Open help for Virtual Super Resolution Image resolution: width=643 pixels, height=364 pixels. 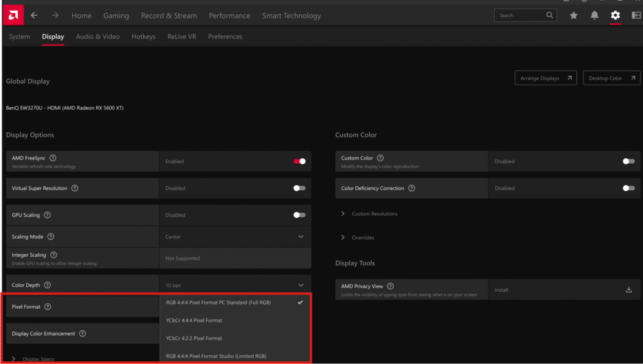click(75, 188)
